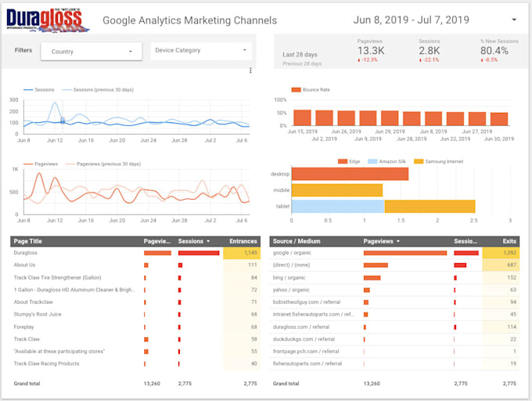Screen dimensions: 532x401
Task: Click the Google Analytics Marketing Channels title
Action: [189, 20]
